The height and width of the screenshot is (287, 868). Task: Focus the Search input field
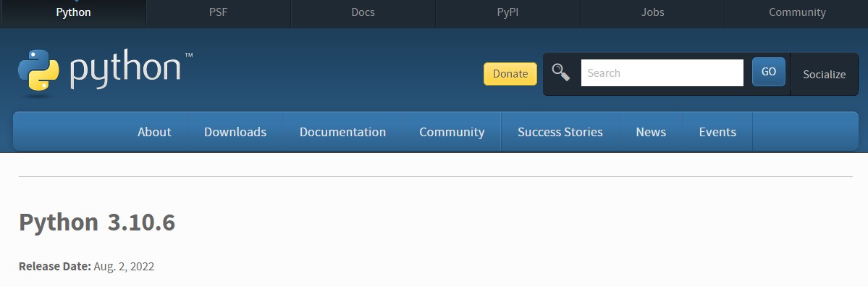click(x=662, y=73)
